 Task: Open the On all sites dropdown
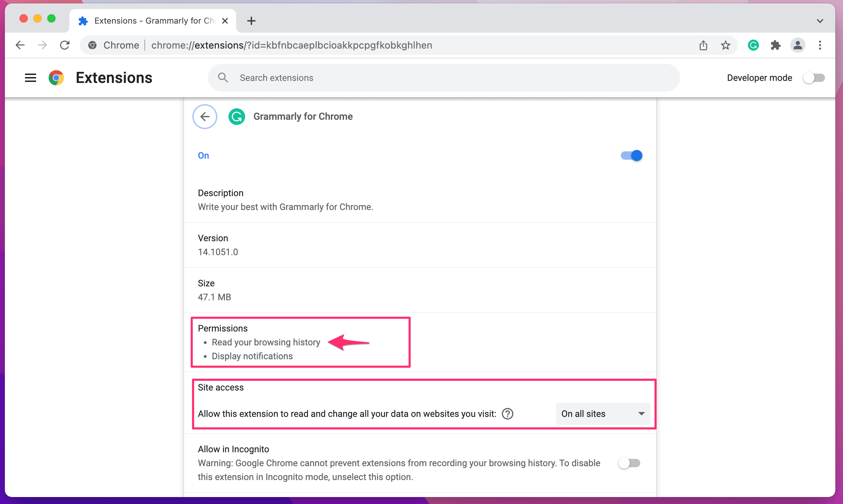[x=603, y=414]
